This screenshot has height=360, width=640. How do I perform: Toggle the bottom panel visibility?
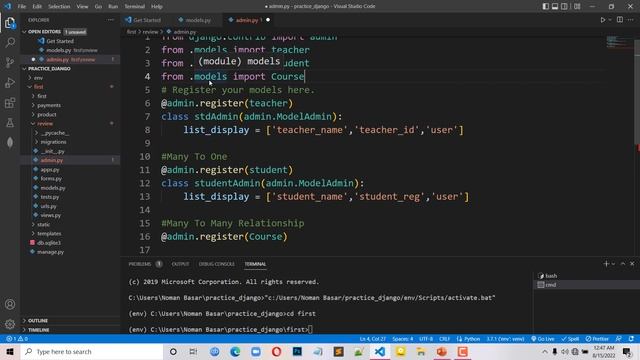555,6
